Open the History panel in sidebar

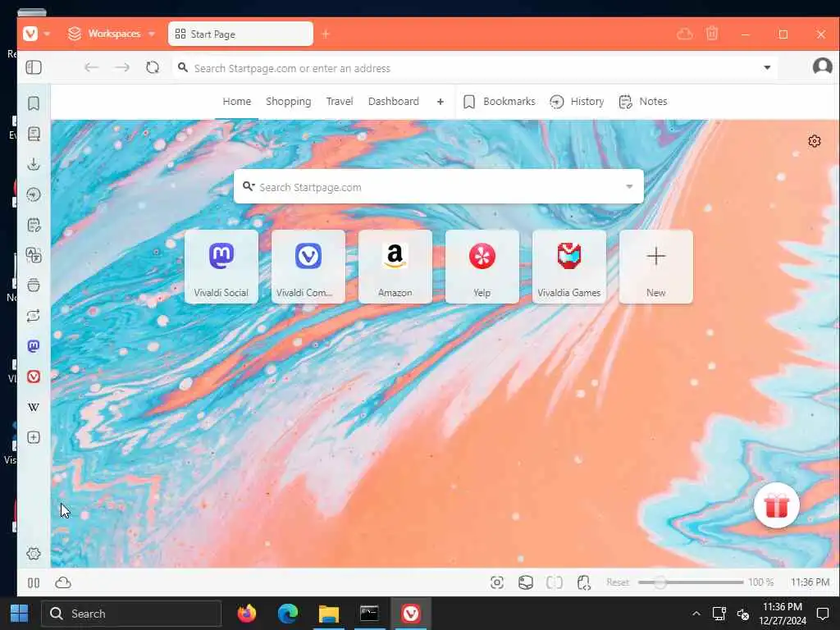pos(34,194)
